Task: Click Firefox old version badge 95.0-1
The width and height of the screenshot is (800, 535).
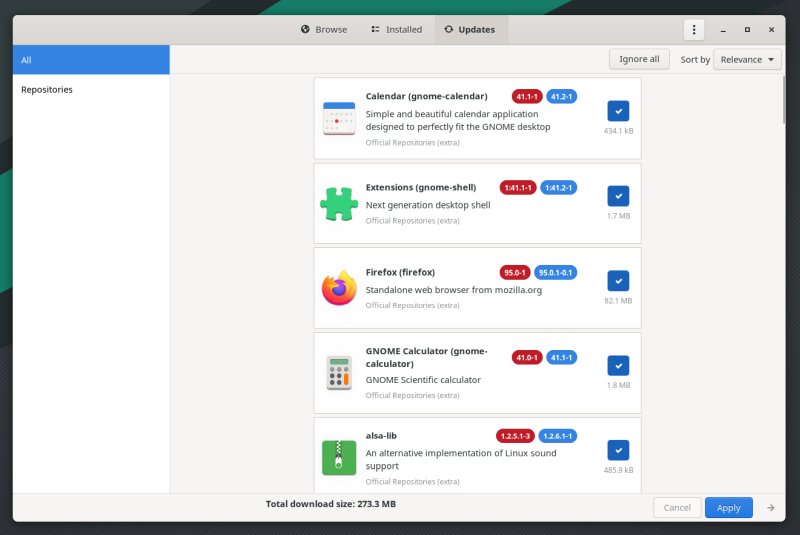Action: point(515,272)
